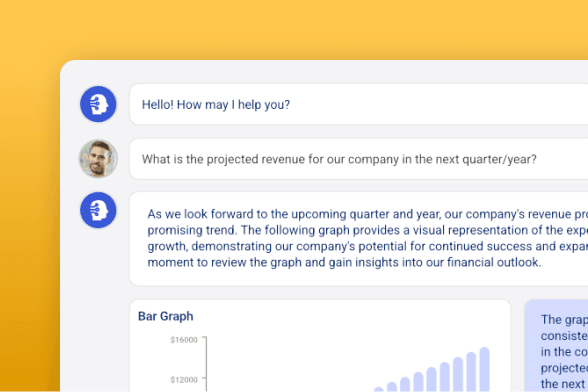The height and width of the screenshot is (392, 588).
Task: Click the $16000 axis label
Action: [x=184, y=340]
